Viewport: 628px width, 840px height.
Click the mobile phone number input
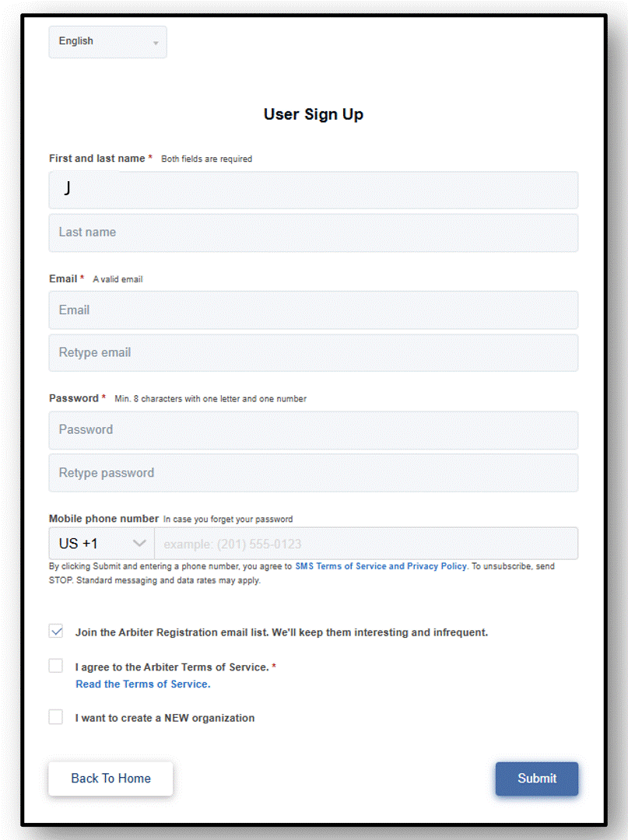367,544
